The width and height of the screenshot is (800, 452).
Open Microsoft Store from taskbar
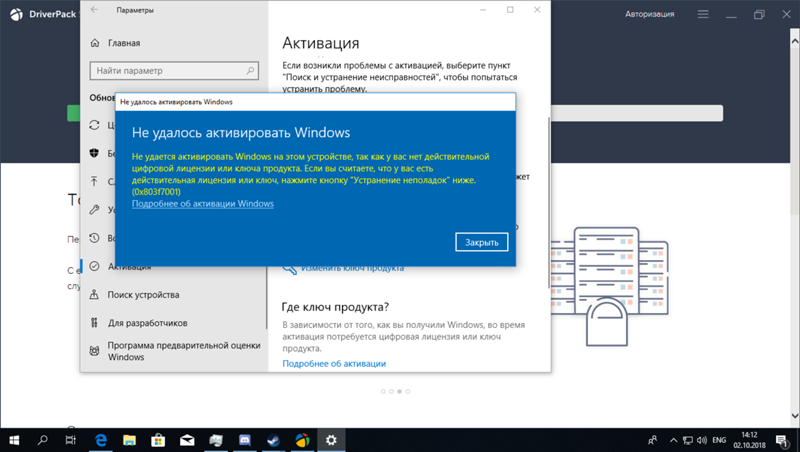[158, 440]
